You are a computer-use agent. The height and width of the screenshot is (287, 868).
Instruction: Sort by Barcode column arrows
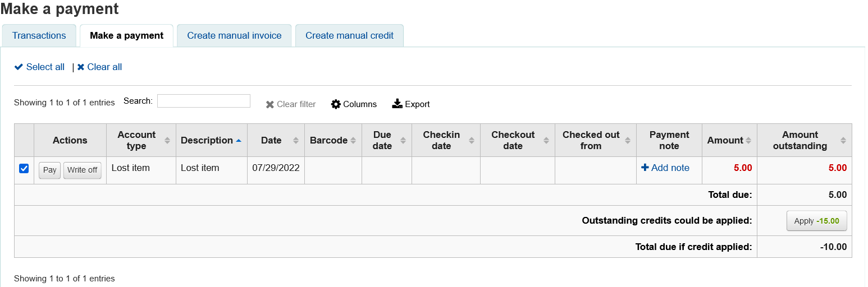(353, 140)
